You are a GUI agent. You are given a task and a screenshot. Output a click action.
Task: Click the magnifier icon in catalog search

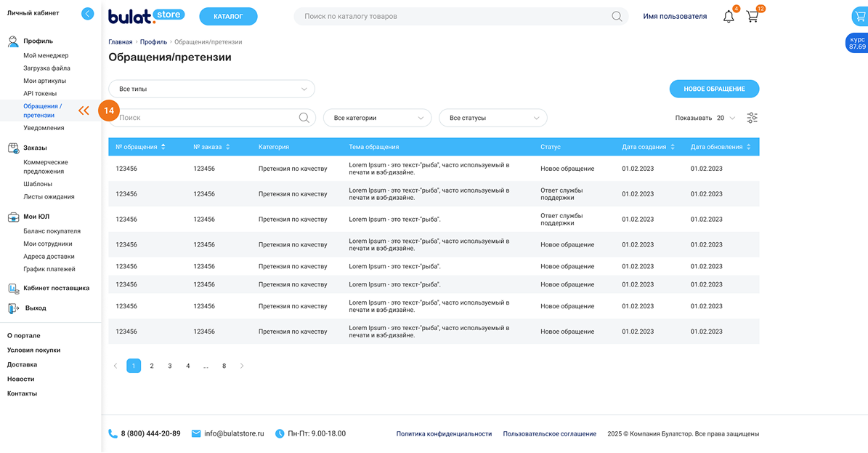tap(617, 17)
